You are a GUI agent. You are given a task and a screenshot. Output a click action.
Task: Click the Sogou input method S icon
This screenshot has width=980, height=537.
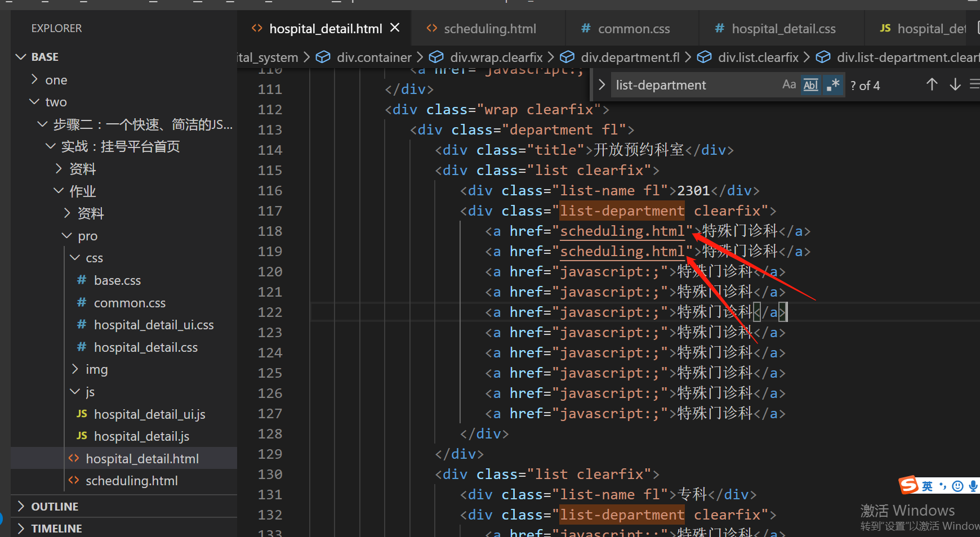(908, 485)
